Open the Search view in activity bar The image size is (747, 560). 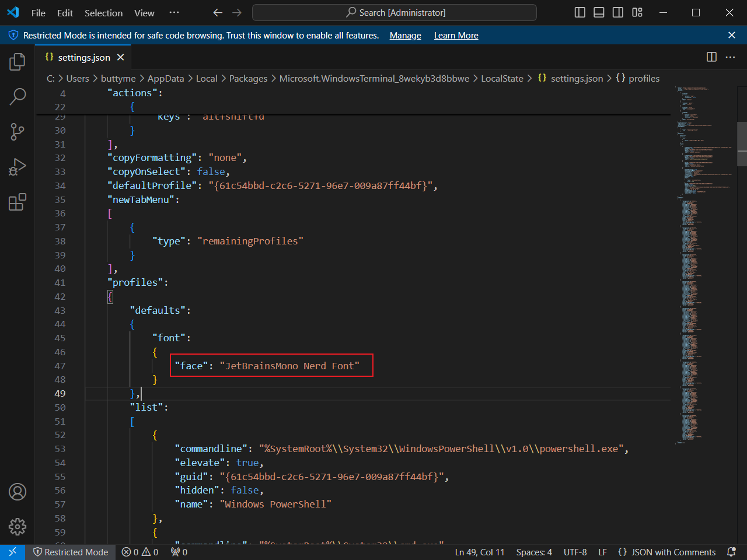[x=18, y=97]
